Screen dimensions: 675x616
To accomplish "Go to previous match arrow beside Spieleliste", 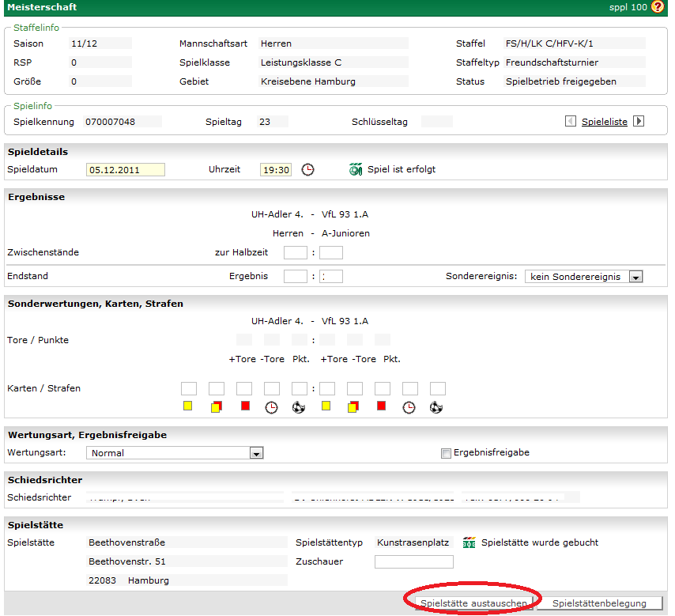I will point(571,122).
